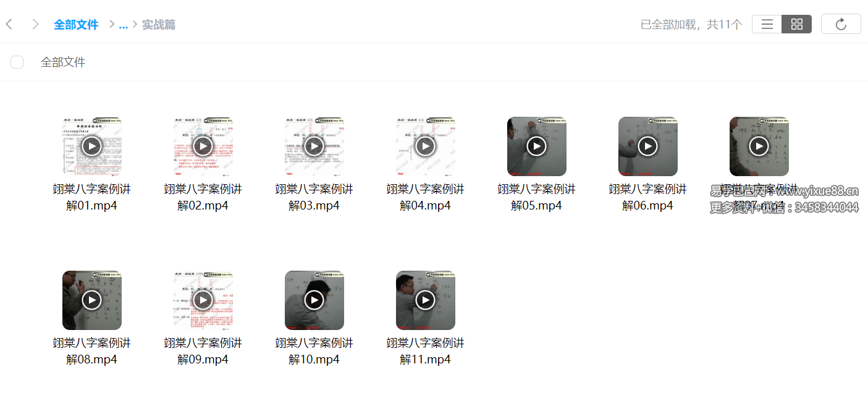The width and height of the screenshot is (868, 398).
Task: Open 全部文件 breadcrumb link
Action: (x=76, y=25)
